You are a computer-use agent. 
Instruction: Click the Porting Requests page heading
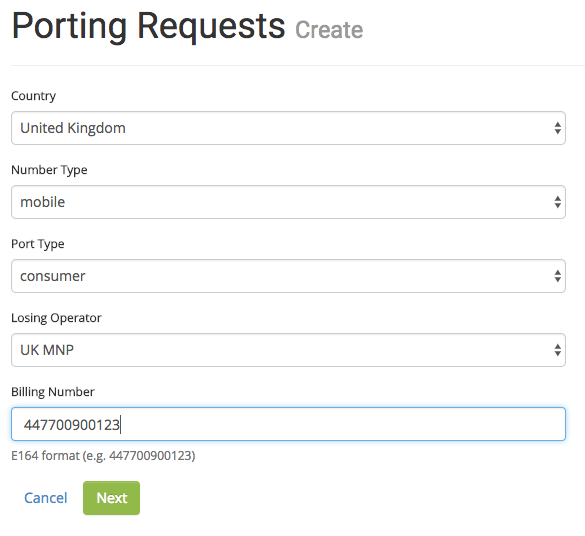click(x=148, y=26)
